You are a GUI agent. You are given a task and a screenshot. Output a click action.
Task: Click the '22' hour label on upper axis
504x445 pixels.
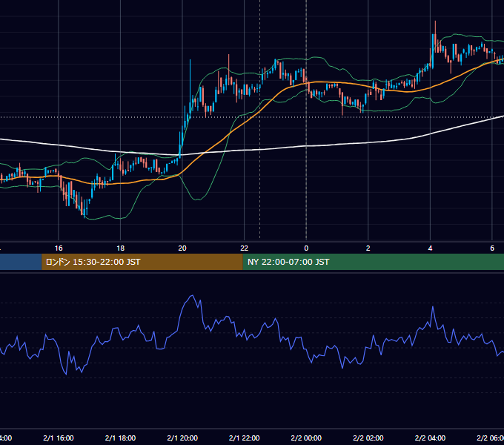[x=245, y=248]
